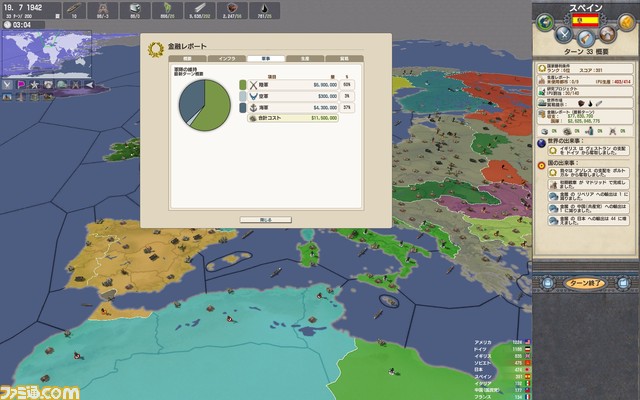Click the tower icon in lower map-mode row

point(21,97)
